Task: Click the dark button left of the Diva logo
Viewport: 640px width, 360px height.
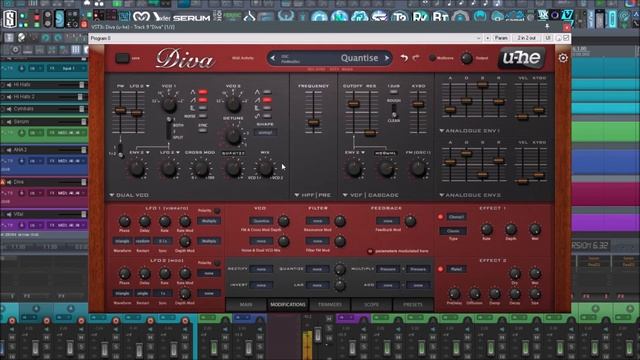Action: tap(122, 58)
